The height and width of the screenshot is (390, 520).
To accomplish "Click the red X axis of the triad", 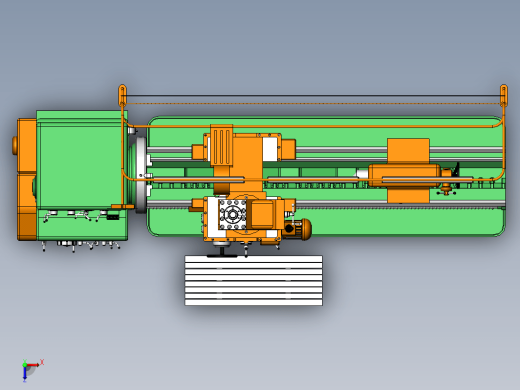I will click(33, 365).
